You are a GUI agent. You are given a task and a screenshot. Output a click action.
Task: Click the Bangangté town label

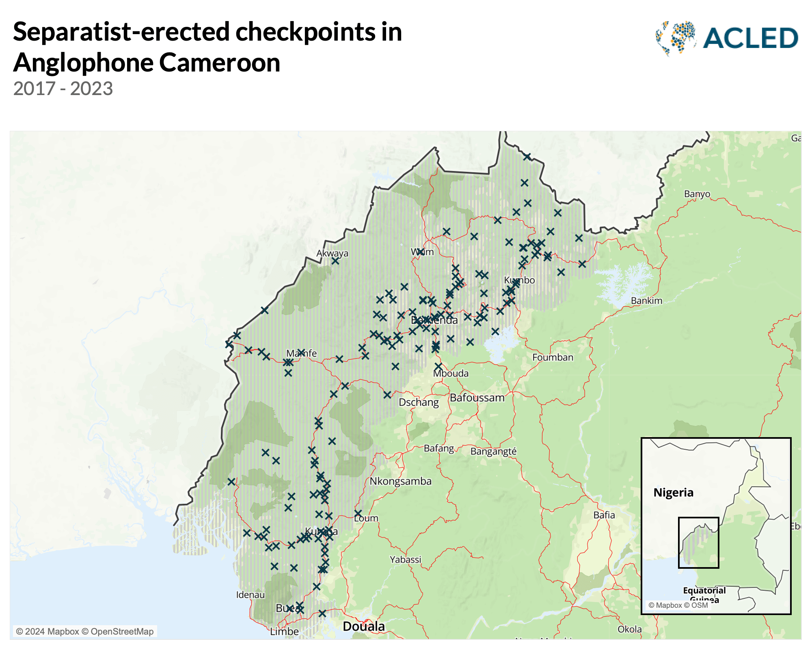coord(493,451)
